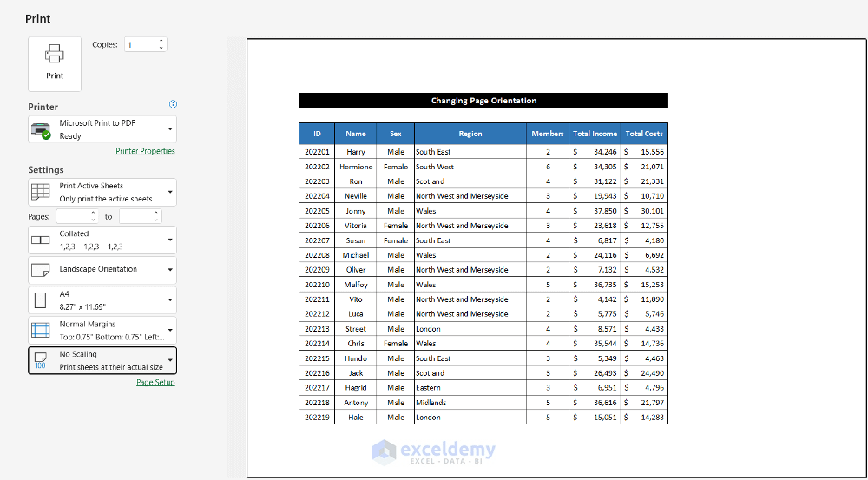868x480 pixels.
Task: Click the Total Costs column header
Action: click(x=644, y=134)
